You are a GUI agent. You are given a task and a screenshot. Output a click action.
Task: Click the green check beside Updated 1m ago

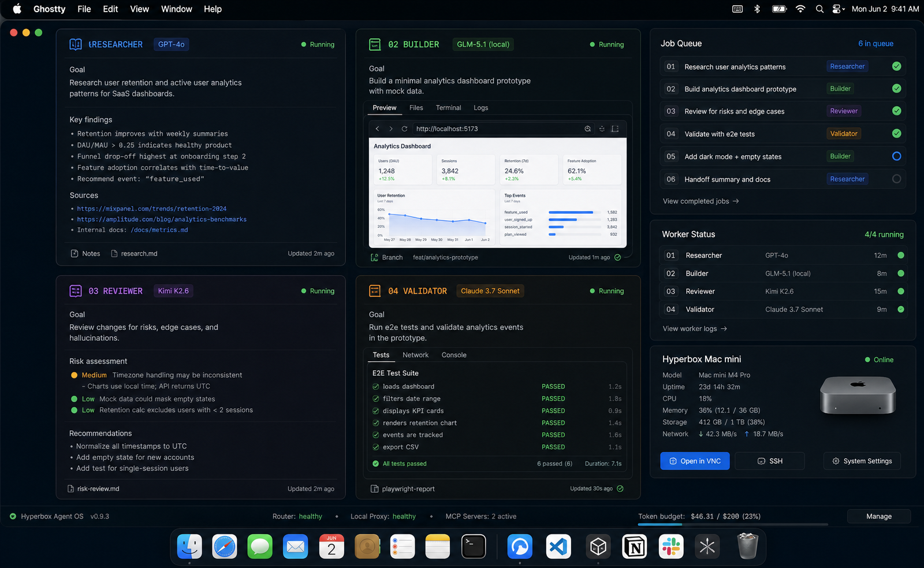(x=618, y=258)
